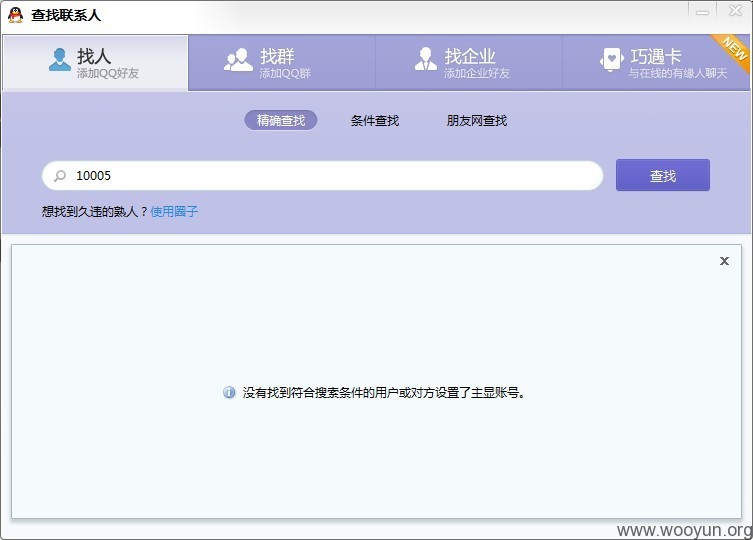This screenshot has height=540, width=753.
Task: Open the 找人 tab
Action: (x=95, y=62)
